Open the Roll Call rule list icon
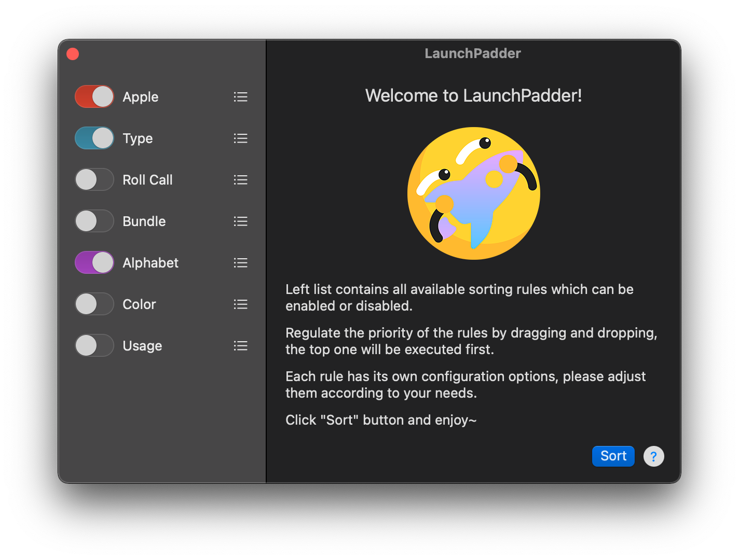This screenshot has width=739, height=560. [x=240, y=180]
